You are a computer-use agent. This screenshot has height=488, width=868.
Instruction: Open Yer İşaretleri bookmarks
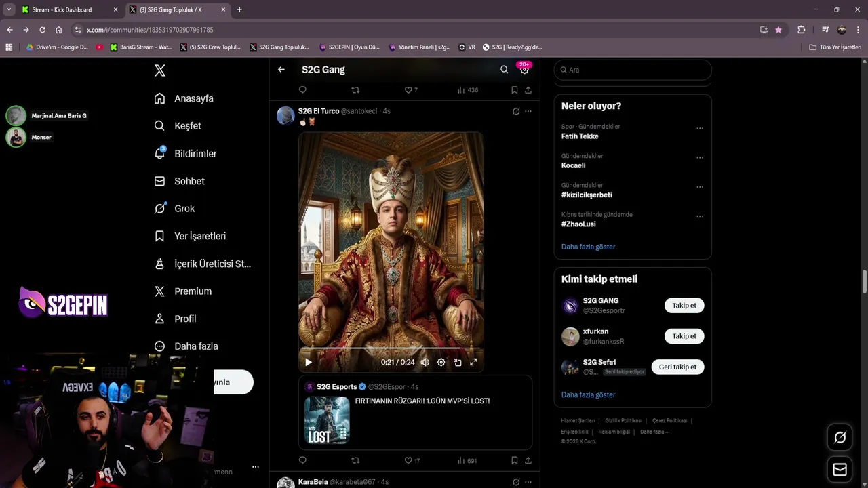(x=190, y=236)
